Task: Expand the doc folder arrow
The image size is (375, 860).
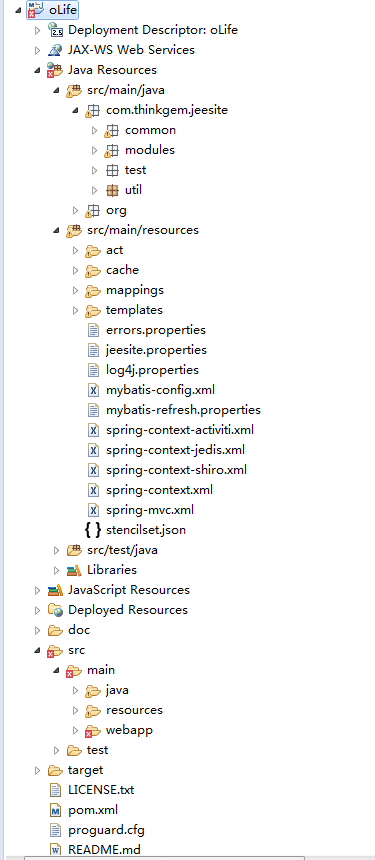Action: click(37, 630)
